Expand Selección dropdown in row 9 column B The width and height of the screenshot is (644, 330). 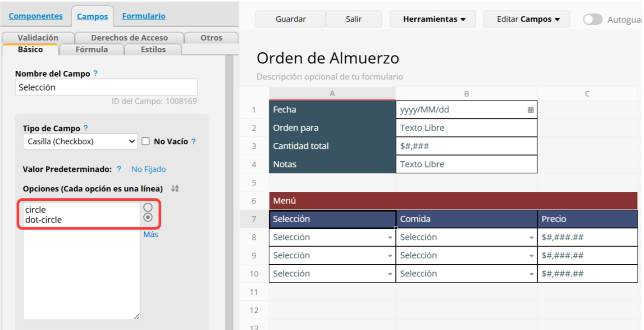(x=531, y=256)
